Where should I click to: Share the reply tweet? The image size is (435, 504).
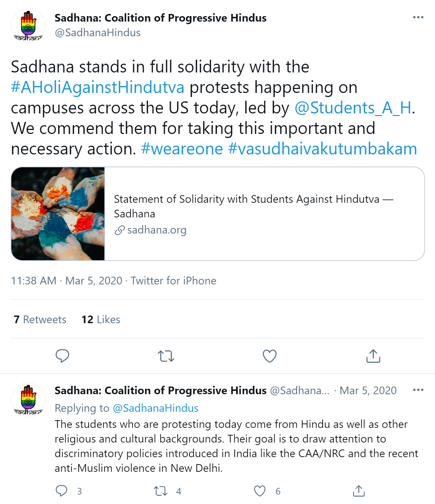point(358,491)
